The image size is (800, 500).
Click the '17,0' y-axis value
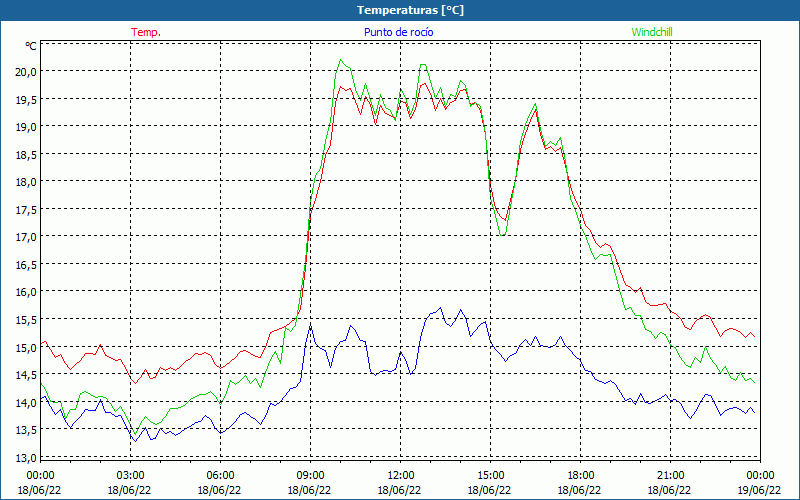point(26,237)
